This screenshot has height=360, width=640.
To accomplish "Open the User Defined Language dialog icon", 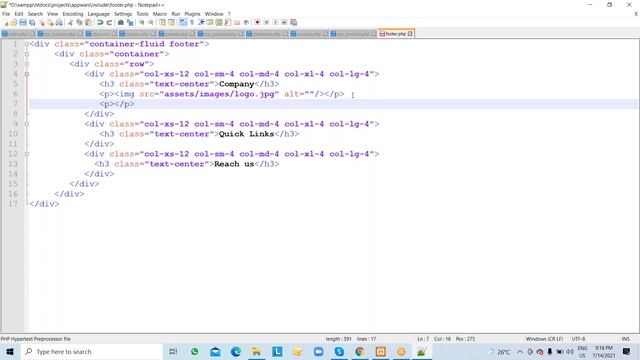I will pos(210,22).
